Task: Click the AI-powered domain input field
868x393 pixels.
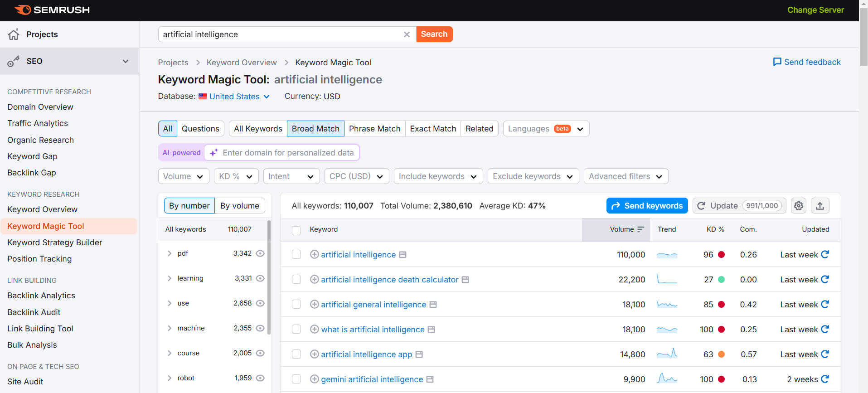Action: click(282, 153)
